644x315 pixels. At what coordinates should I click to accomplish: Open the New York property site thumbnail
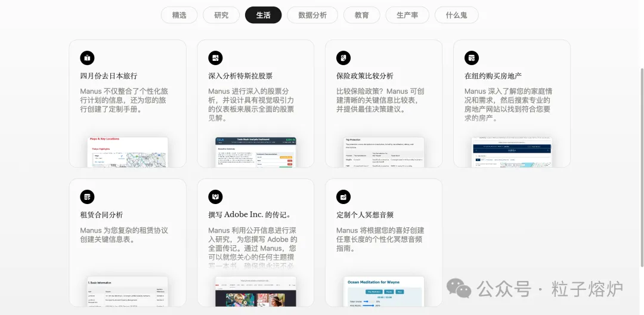tap(512, 152)
